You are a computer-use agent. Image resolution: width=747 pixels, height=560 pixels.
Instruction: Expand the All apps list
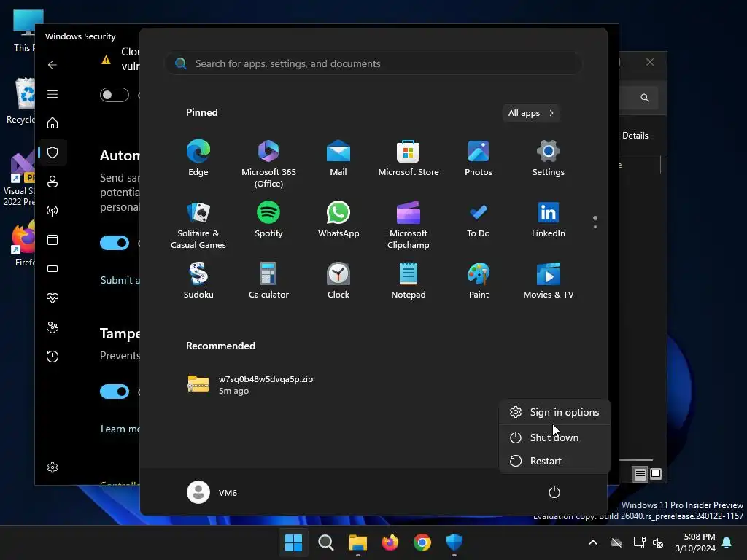tap(531, 113)
